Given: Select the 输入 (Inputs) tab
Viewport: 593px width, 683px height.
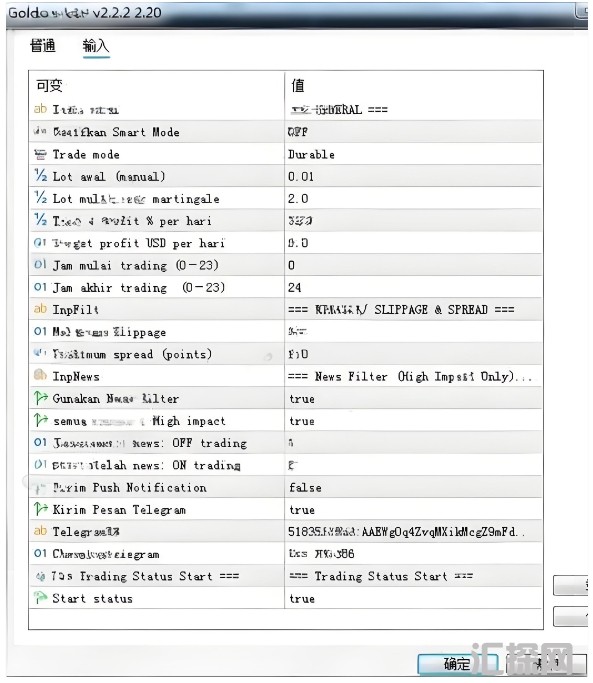Looking at the screenshot, I should click(96, 46).
